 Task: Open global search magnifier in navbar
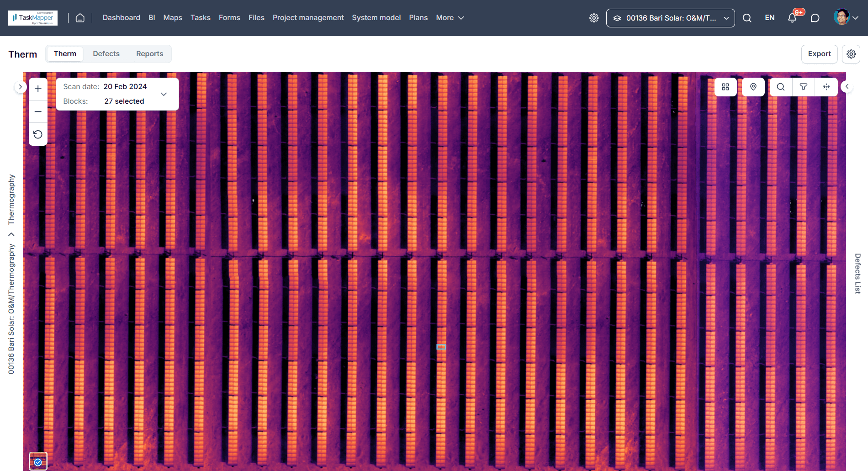[747, 18]
